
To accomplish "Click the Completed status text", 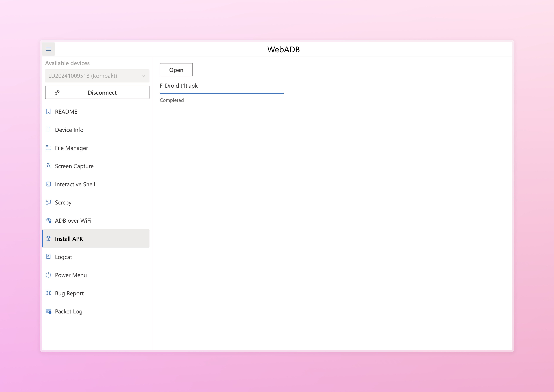I will click(x=172, y=100).
